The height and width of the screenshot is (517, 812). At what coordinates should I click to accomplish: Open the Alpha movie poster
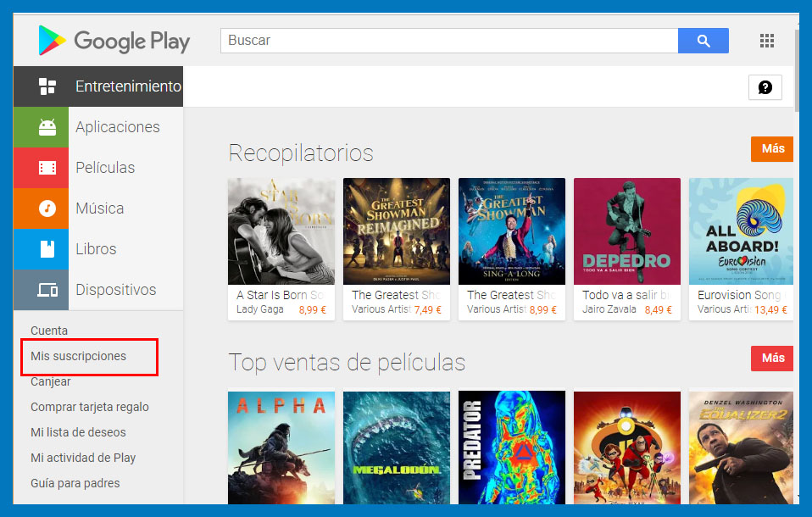coord(281,448)
